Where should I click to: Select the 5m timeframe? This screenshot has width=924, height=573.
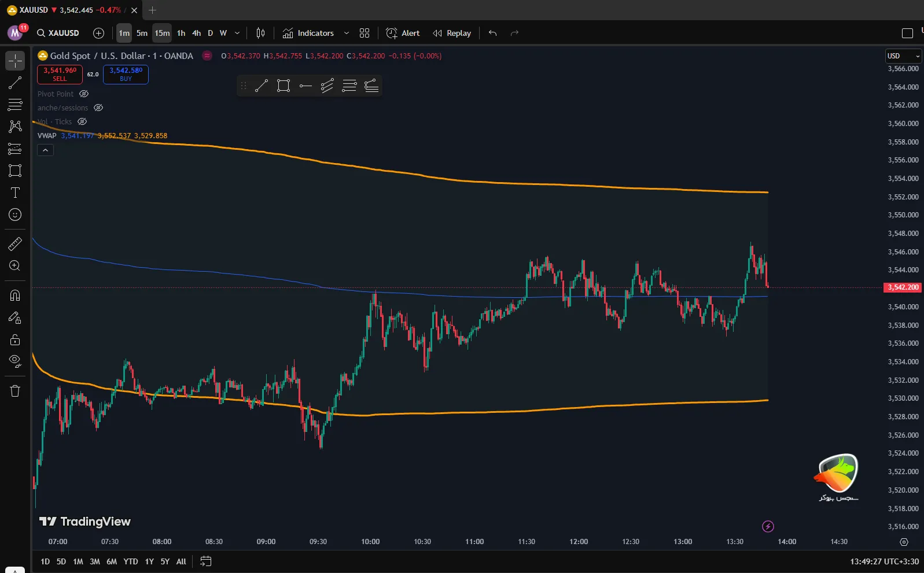(142, 33)
